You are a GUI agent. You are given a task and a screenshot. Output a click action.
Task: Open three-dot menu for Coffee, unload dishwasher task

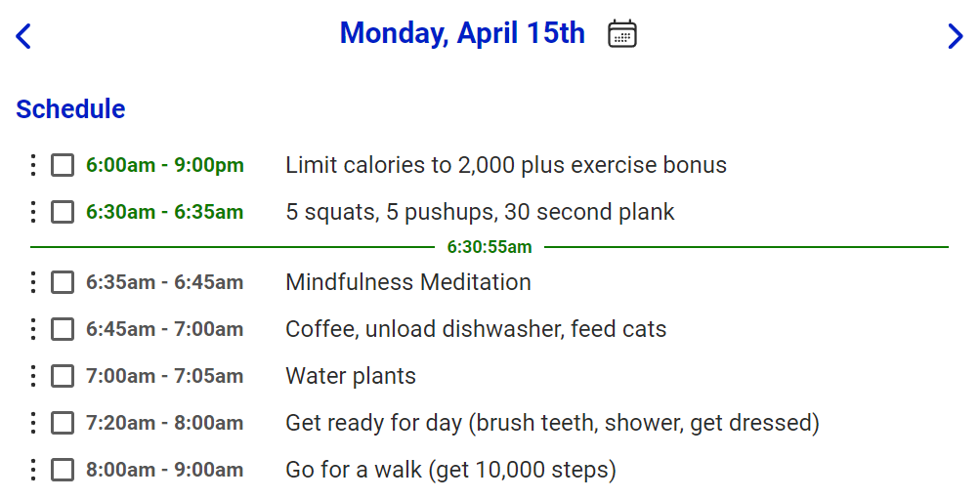[33, 329]
